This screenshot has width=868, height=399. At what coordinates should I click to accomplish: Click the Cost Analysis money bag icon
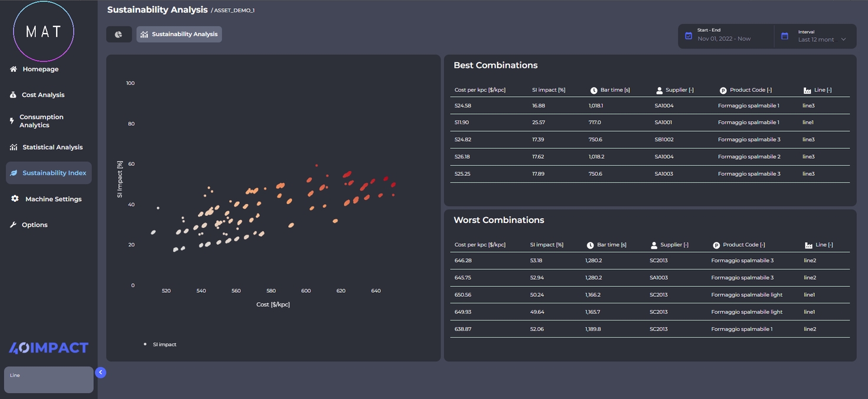(13, 95)
